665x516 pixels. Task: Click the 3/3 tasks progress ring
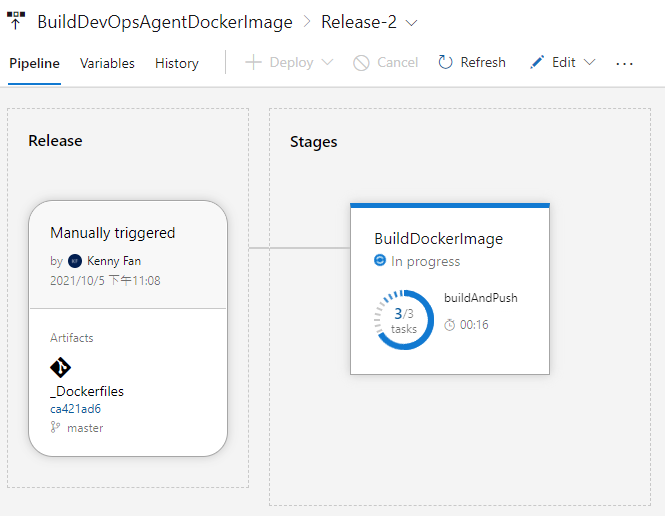[404, 320]
